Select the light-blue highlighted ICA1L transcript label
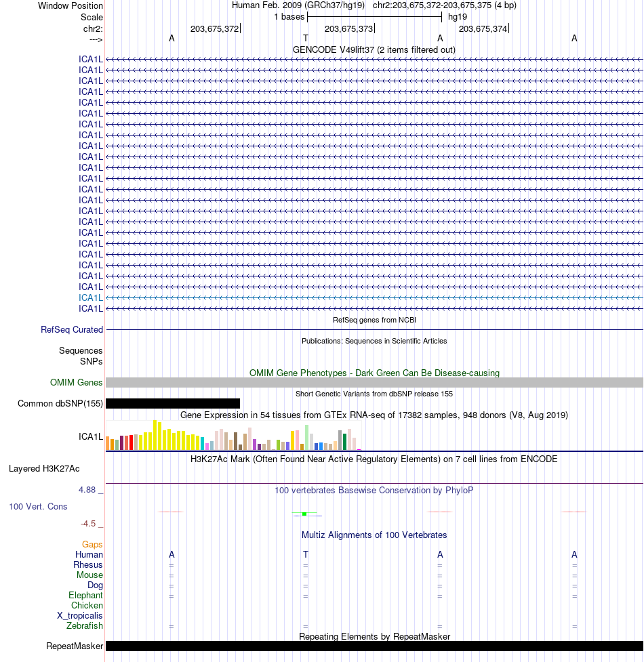The image size is (644, 662). [91, 297]
